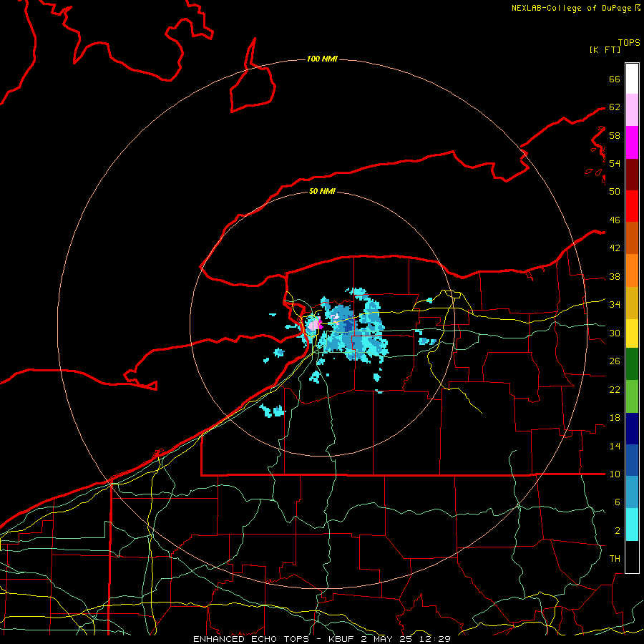Click the 14 value on the scale
Viewport: 644px width, 644px height.
point(615,446)
